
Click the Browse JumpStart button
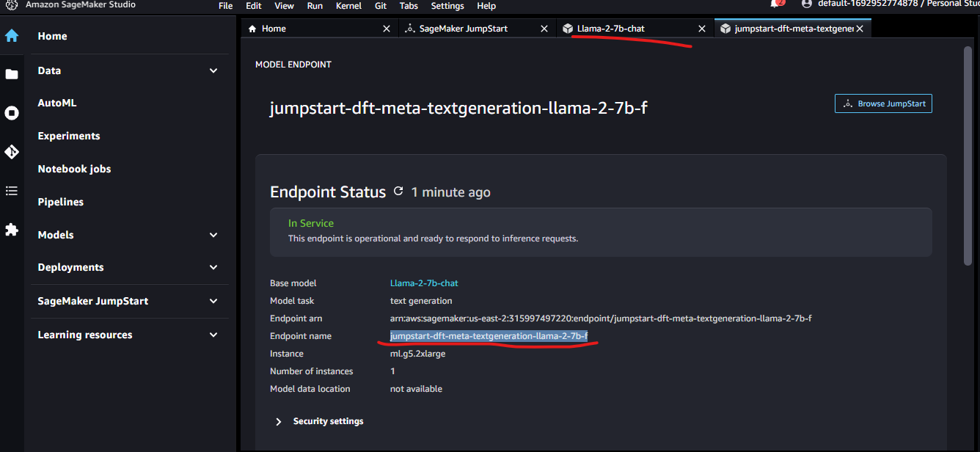[x=883, y=103]
